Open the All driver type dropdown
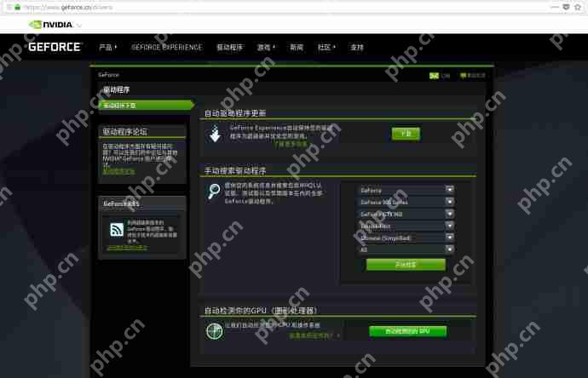Viewport: 588px width, 378px height. tap(406, 249)
